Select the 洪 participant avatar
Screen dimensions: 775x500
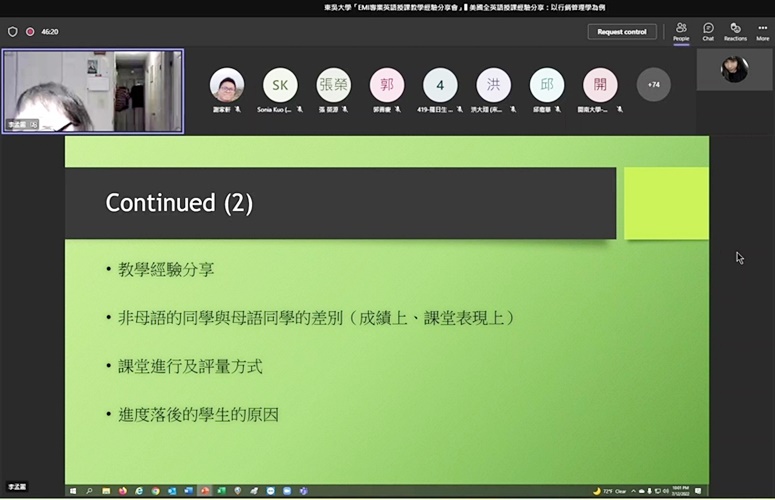coord(494,85)
